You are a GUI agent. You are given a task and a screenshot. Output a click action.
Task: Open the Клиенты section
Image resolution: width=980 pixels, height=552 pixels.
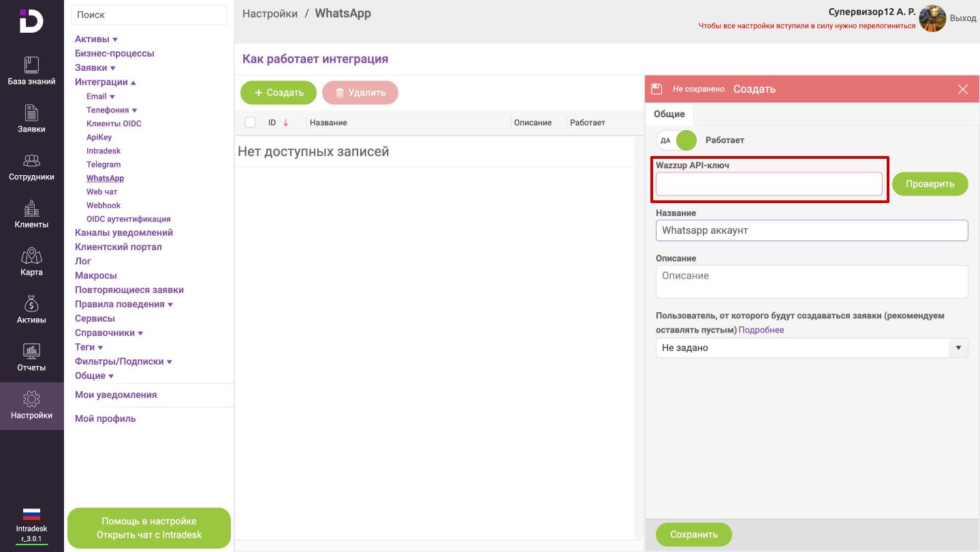click(31, 215)
